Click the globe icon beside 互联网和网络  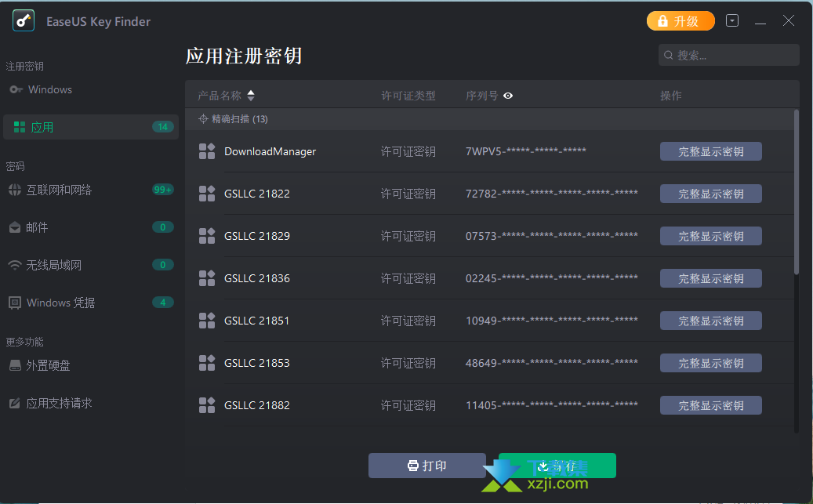15,190
